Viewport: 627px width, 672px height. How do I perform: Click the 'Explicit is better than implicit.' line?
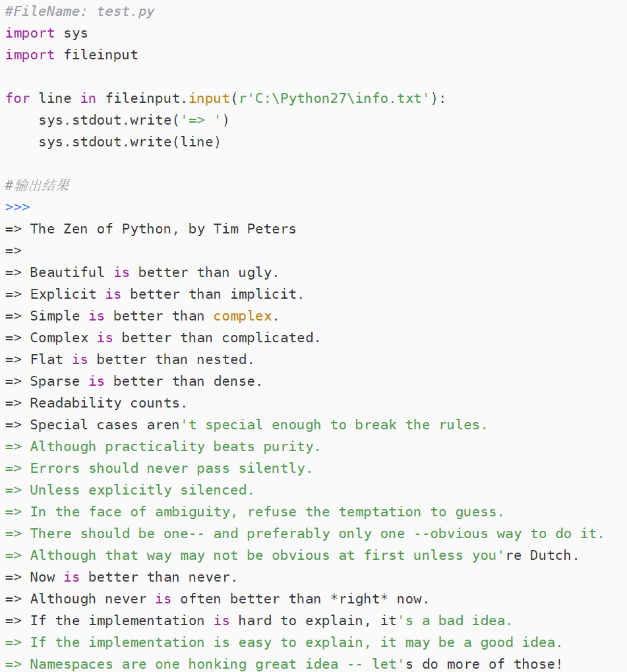[x=167, y=294]
